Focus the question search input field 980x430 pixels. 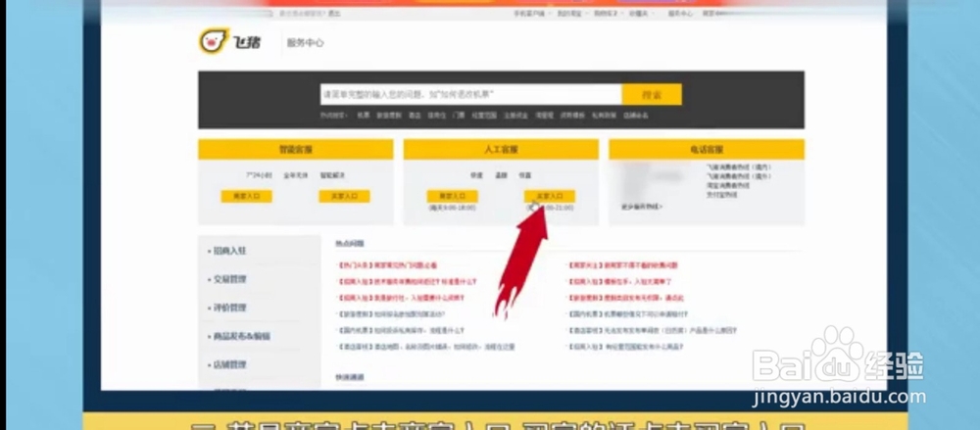471,94
